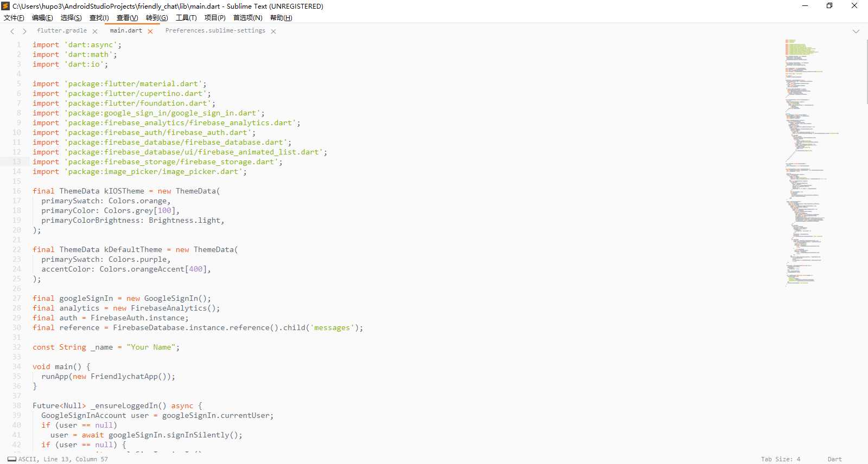Click kDefaultTheme variable name

pyautogui.click(x=133, y=250)
